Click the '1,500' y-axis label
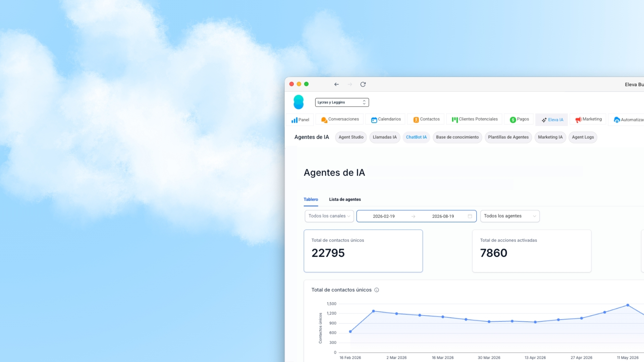The height and width of the screenshot is (362, 644). [x=331, y=304]
